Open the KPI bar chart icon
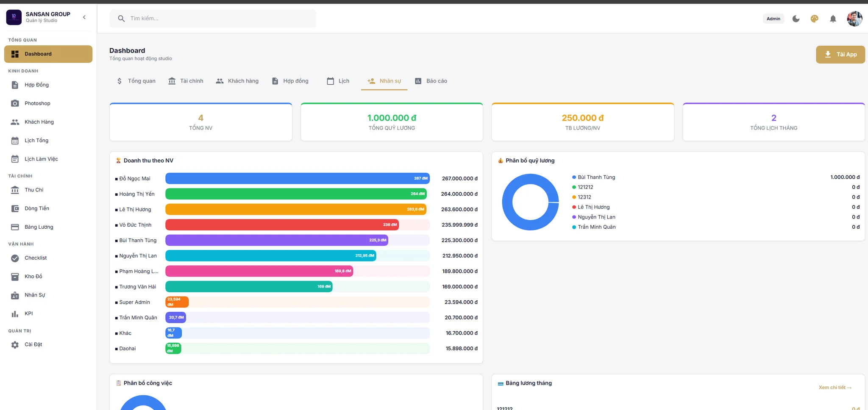This screenshot has width=868, height=410. [15, 314]
